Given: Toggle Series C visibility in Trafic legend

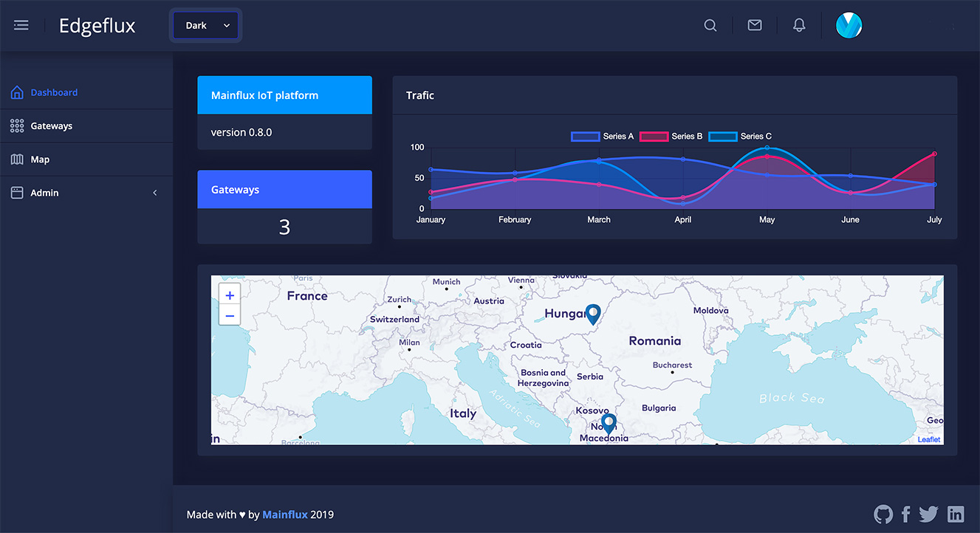Looking at the screenshot, I should coord(741,136).
